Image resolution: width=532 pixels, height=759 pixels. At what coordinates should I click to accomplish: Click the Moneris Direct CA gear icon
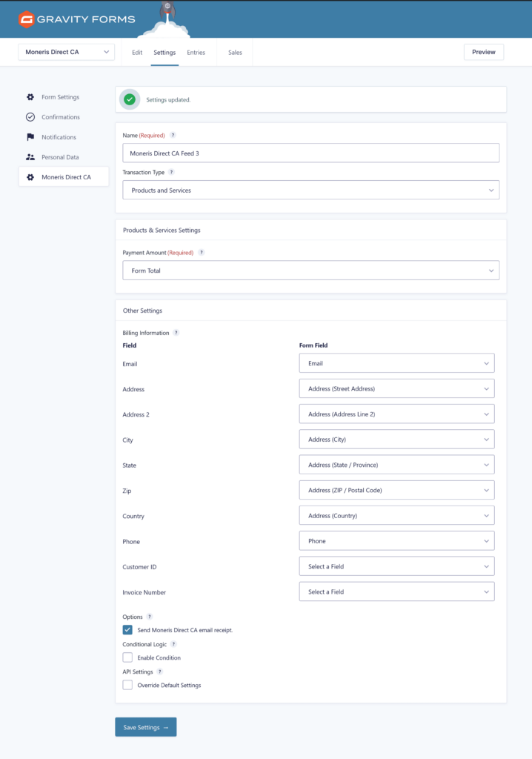tap(30, 177)
